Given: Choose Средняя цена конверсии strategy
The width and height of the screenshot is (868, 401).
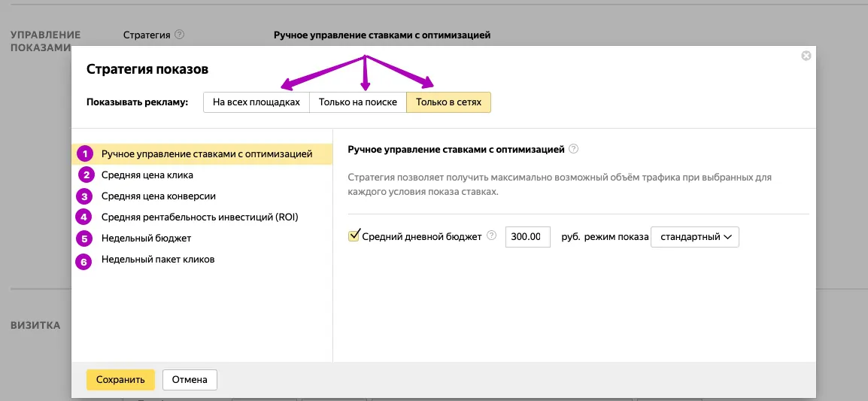Looking at the screenshot, I should coord(158,196).
